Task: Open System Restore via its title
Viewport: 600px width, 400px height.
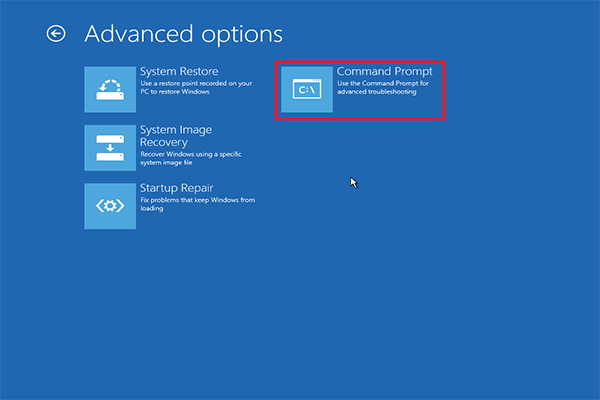Action: point(179,72)
